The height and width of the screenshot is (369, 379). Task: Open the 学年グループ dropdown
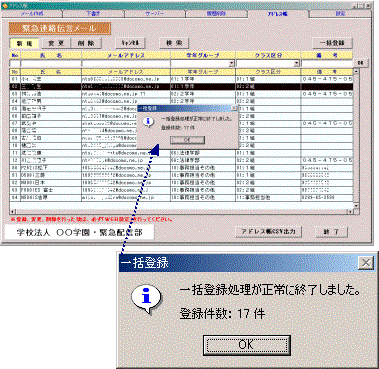pyautogui.click(x=231, y=63)
